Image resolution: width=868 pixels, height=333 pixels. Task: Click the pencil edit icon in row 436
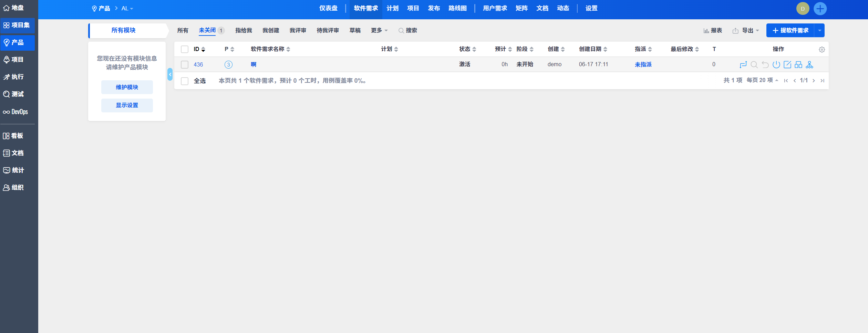[787, 64]
